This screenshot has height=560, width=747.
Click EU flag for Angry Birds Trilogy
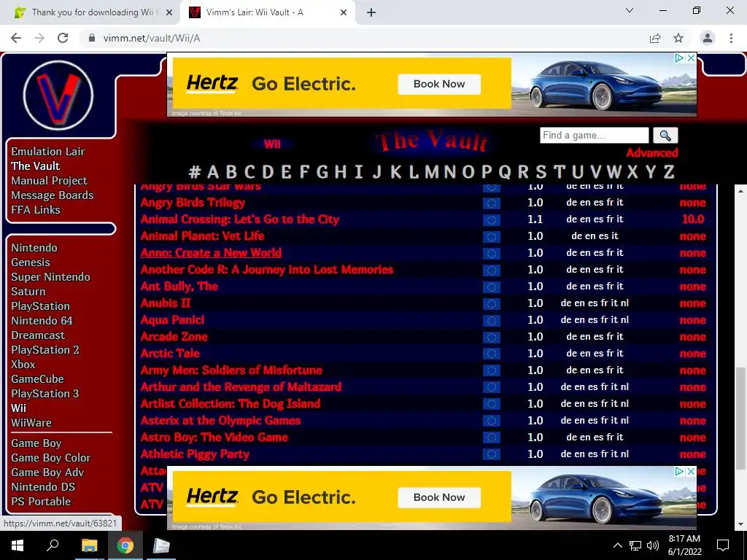[491, 203]
